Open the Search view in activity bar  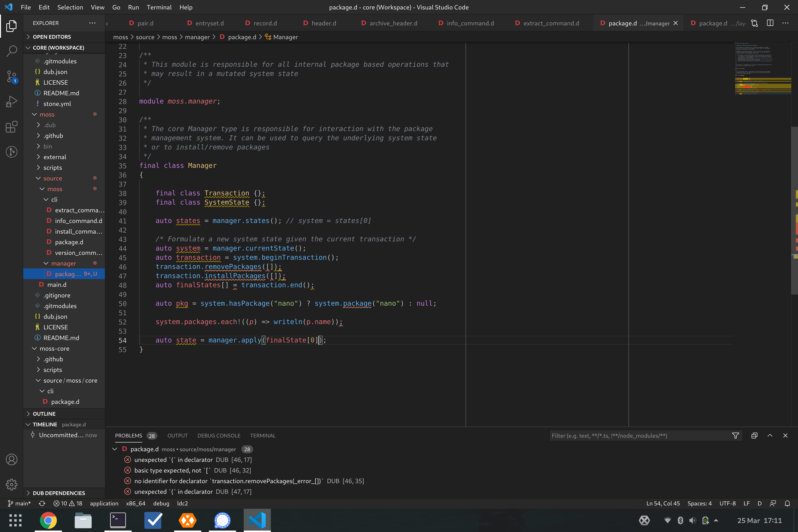click(x=12, y=51)
